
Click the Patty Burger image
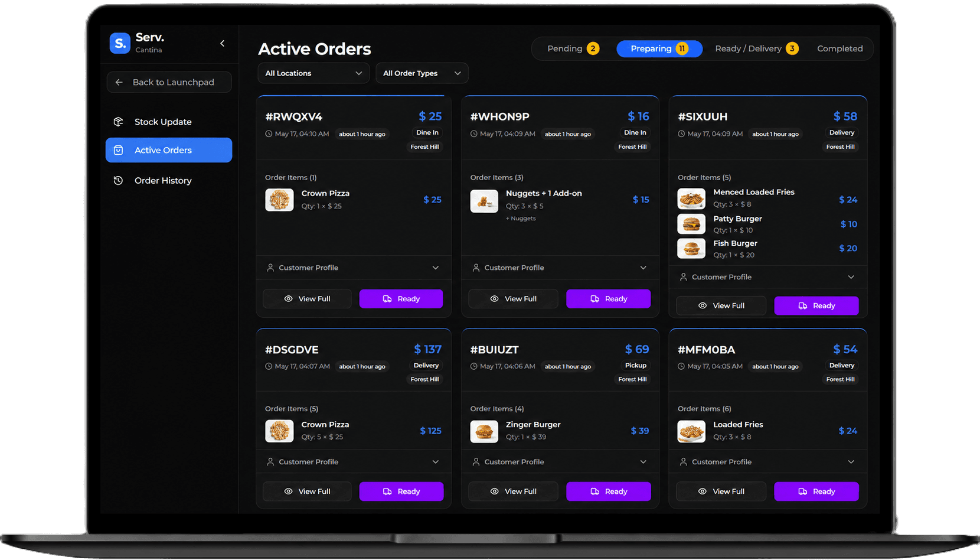[691, 224]
